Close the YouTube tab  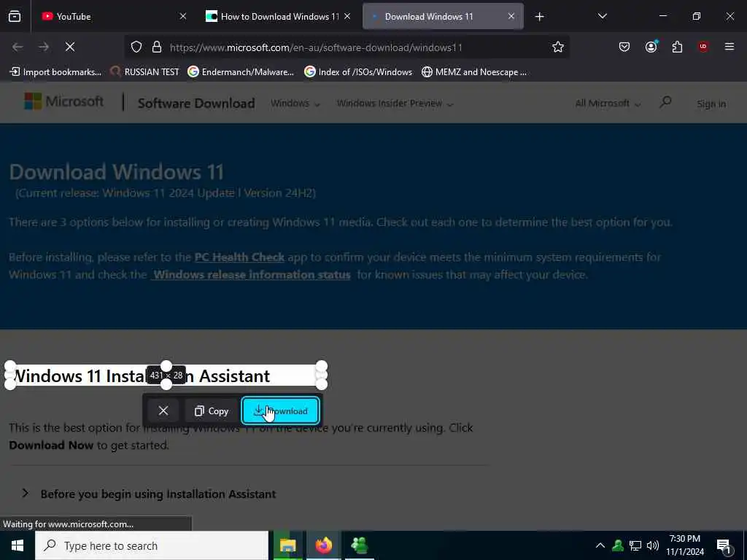[183, 16]
